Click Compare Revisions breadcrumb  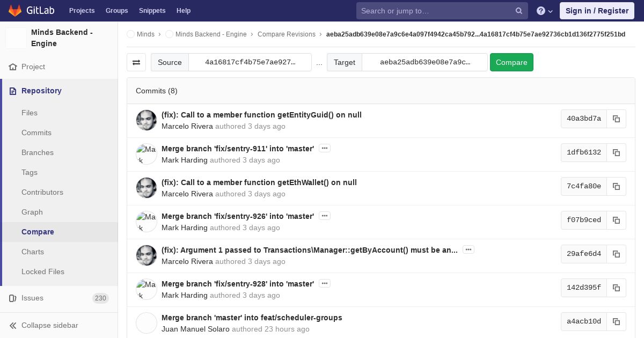point(287,34)
